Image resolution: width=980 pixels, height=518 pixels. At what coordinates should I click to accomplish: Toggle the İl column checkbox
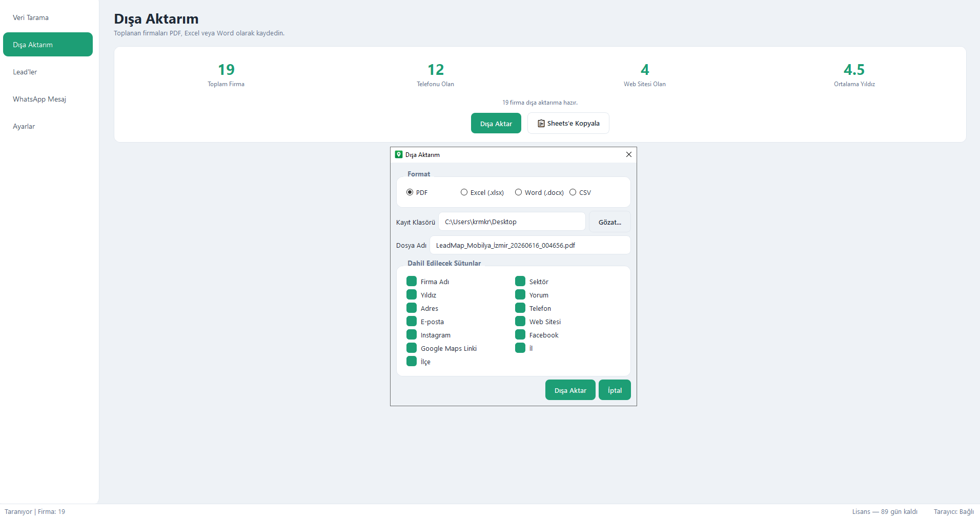(x=520, y=348)
